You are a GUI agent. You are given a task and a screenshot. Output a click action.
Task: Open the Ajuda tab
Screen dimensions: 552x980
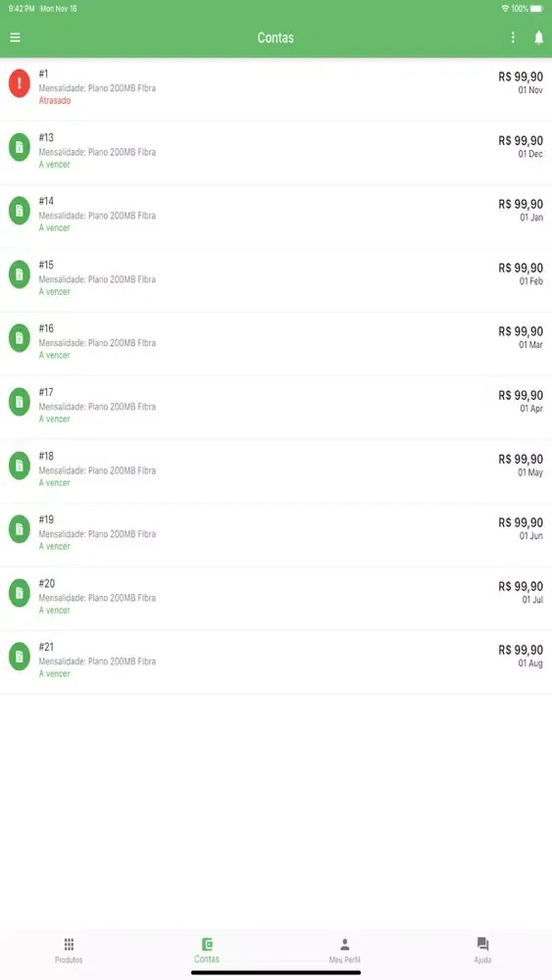(x=482, y=951)
